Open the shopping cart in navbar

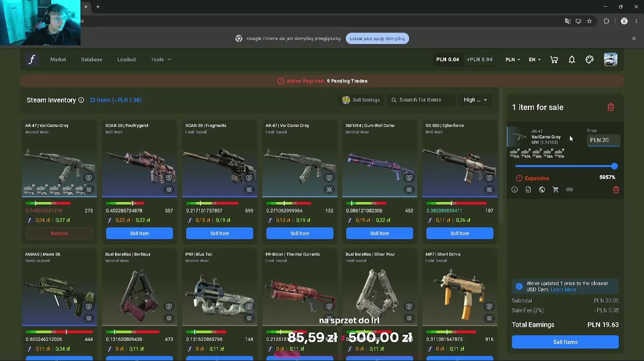click(554, 60)
